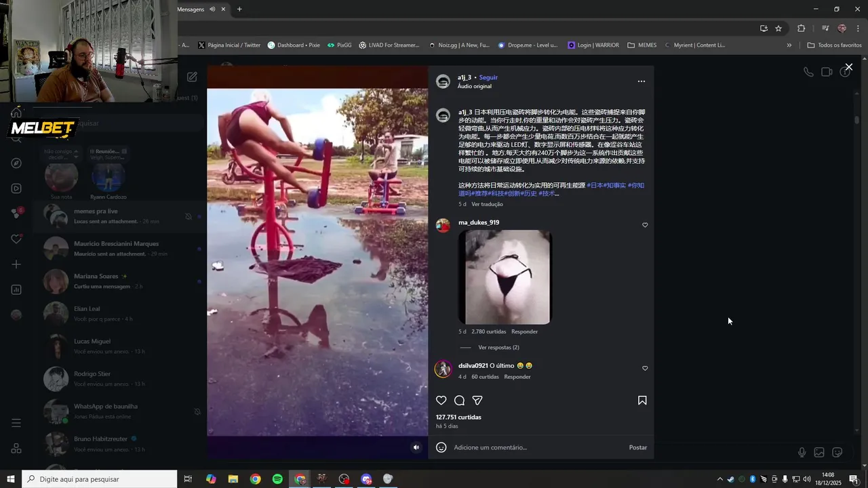868x488 pixels.
Task: Click the #日本 hashtag in caption
Action: coord(595,185)
